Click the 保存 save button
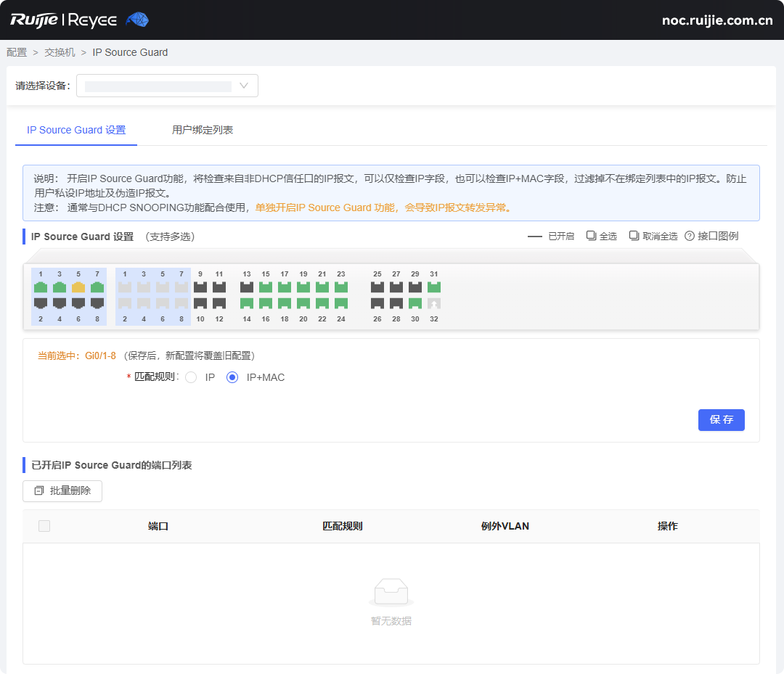 721,420
